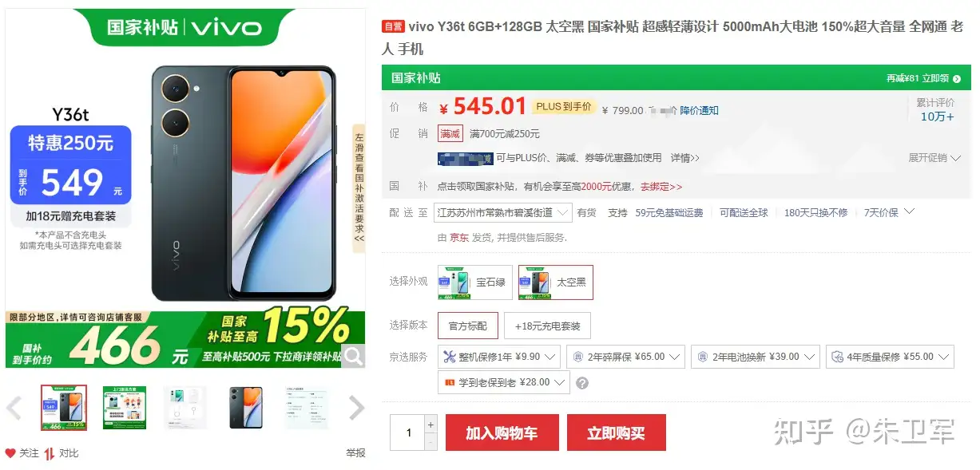This screenshot has width=980, height=470.
Task: Click the heart 关注 follow icon
Action: [10, 453]
